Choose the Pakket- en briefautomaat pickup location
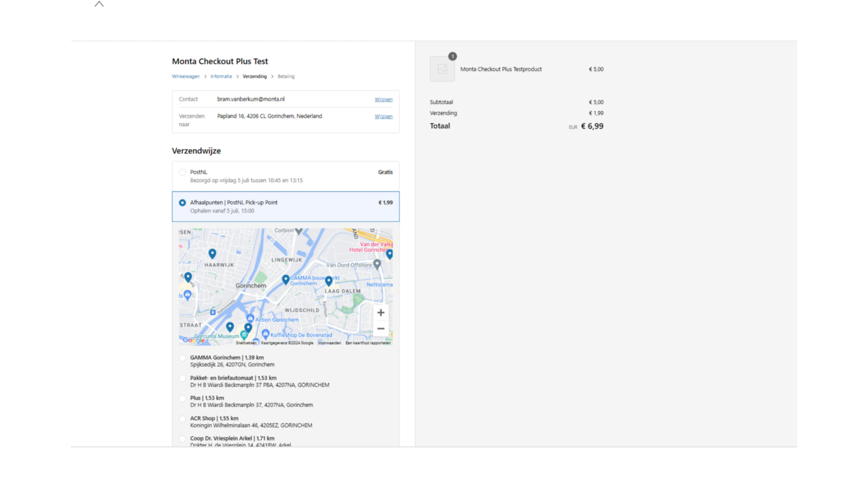Image resolution: width=868 pixels, height=488 pixels. click(x=182, y=378)
